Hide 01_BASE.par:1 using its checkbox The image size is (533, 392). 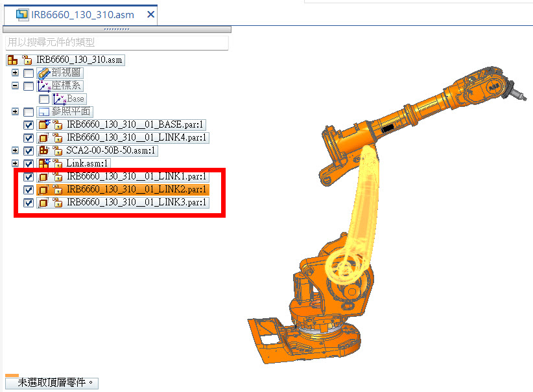click(29, 125)
